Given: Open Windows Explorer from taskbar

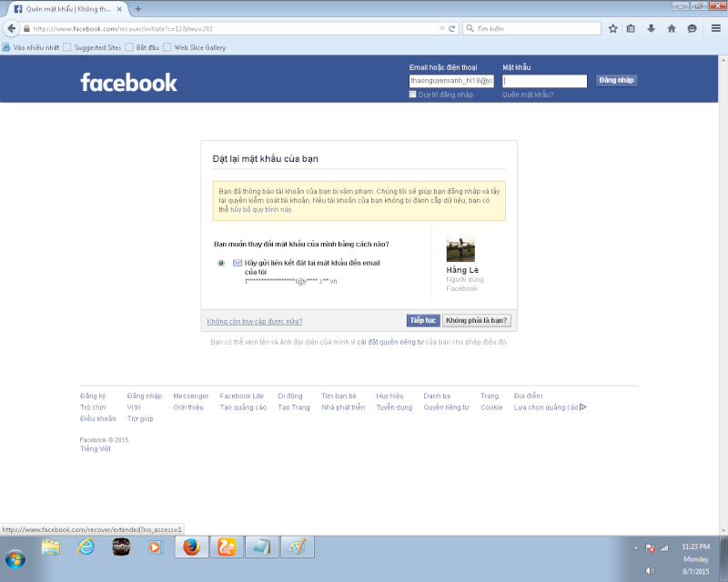Looking at the screenshot, I should pyautogui.click(x=51, y=547).
